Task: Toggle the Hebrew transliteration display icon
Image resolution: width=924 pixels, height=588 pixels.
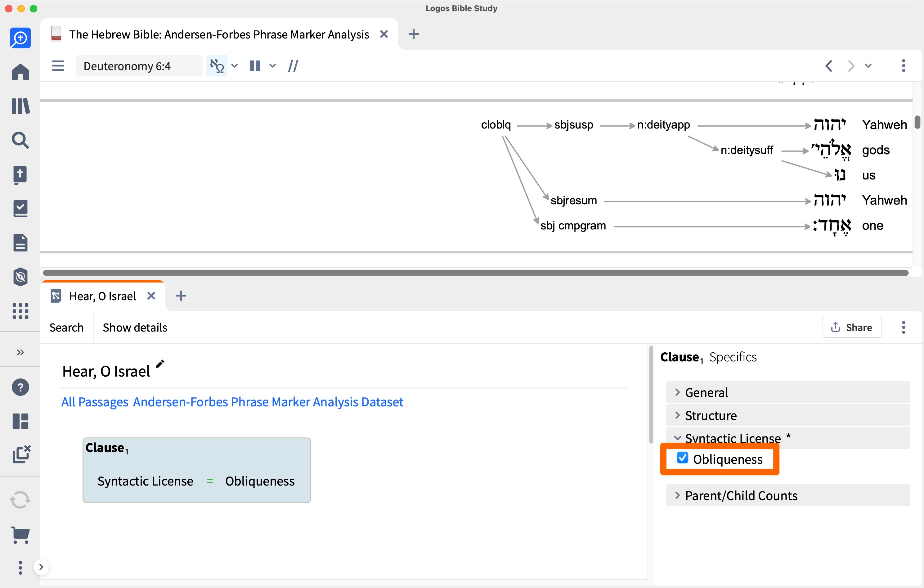Action: click(x=217, y=66)
